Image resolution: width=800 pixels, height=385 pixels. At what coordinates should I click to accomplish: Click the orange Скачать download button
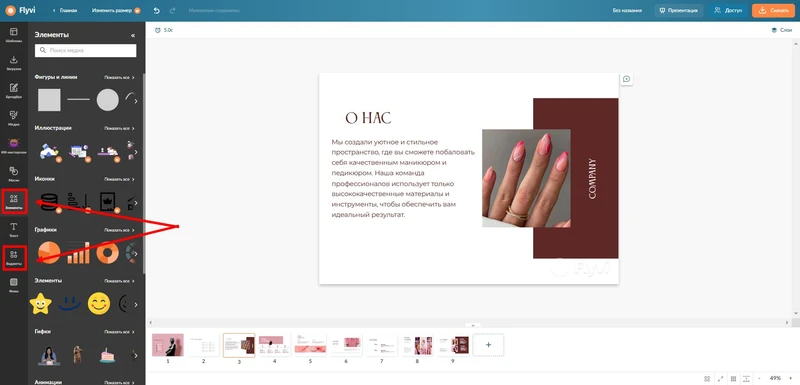(773, 10)
